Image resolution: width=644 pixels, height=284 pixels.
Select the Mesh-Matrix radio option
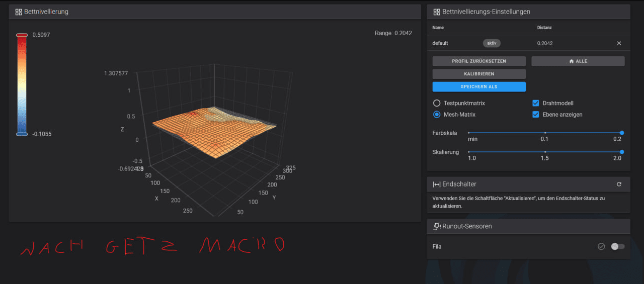click(437, 115)
